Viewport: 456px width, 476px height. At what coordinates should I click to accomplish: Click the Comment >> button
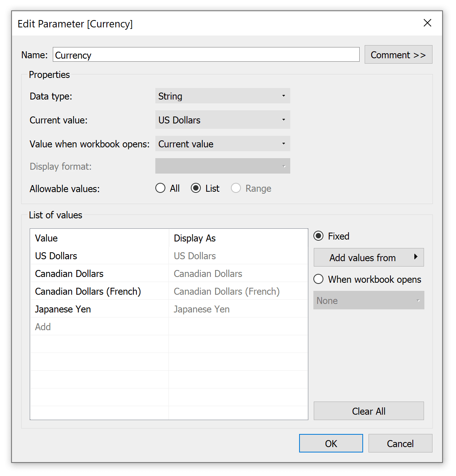coord(398,55)
